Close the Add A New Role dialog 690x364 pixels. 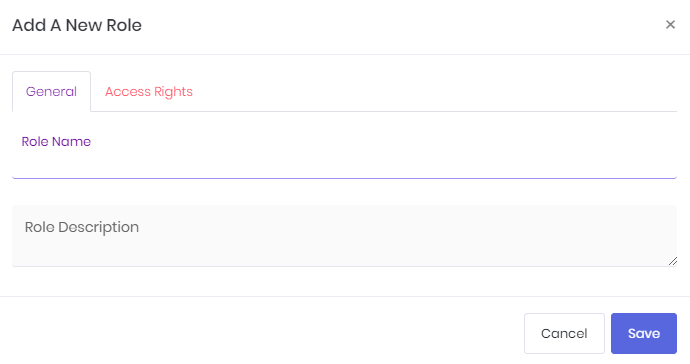pyautogui.click(x=670, y=25)
